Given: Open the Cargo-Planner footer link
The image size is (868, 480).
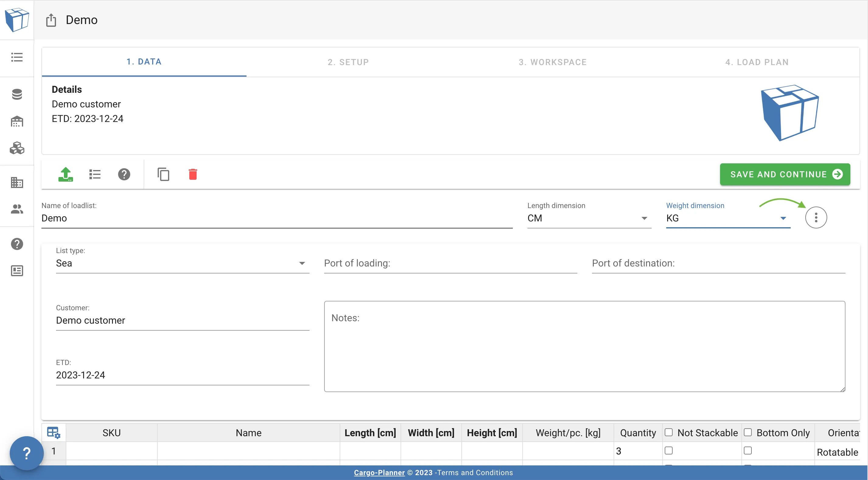Looking at the screenshot, I should 379,472.
